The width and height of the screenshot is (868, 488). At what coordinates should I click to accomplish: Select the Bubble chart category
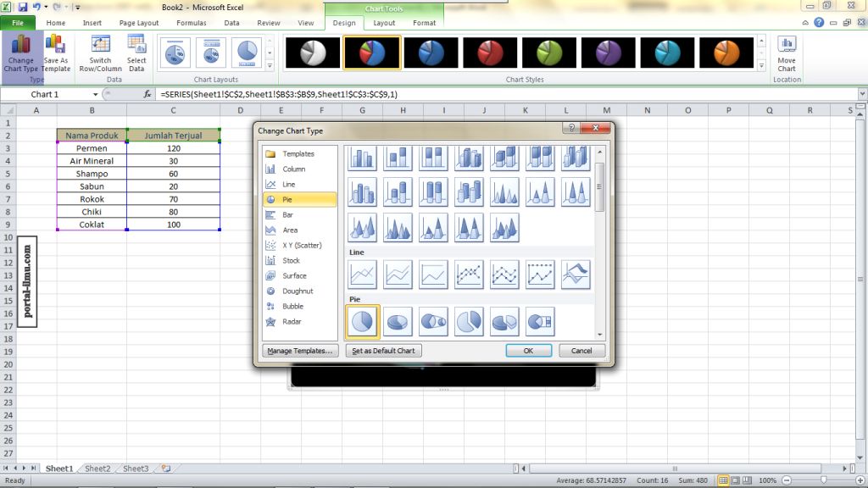299,306
